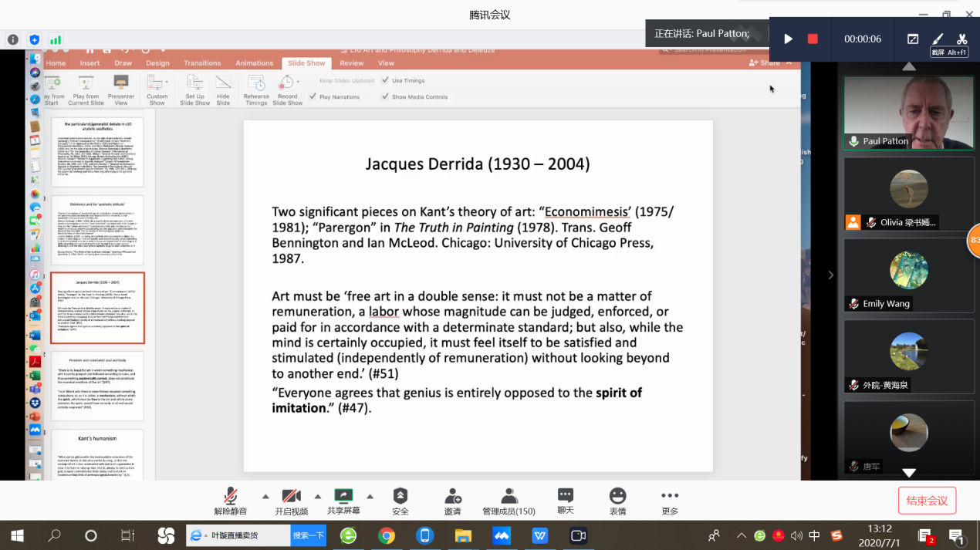980x550 pixels.
Task: Open the 表情 reactions picker
Action: click(617, 501)
